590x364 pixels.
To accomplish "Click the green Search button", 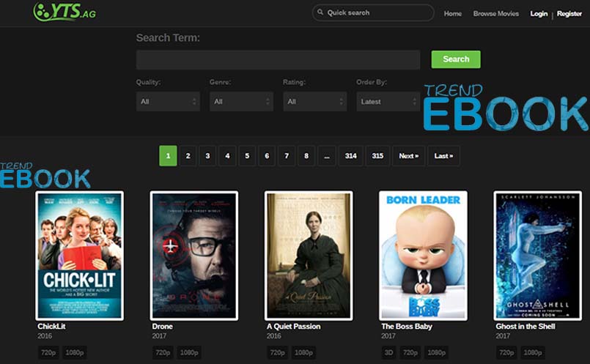I will click(456, 59).
